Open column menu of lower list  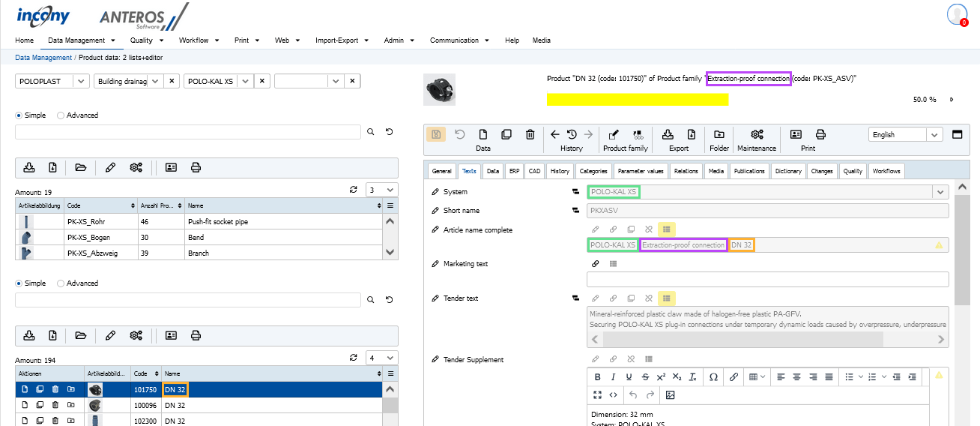point(390,373)
